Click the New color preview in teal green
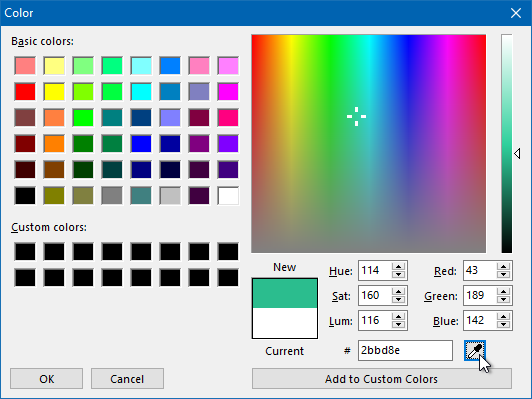This screenshot has width=532, height=399. pyautogui.click(x=285, y=293)
